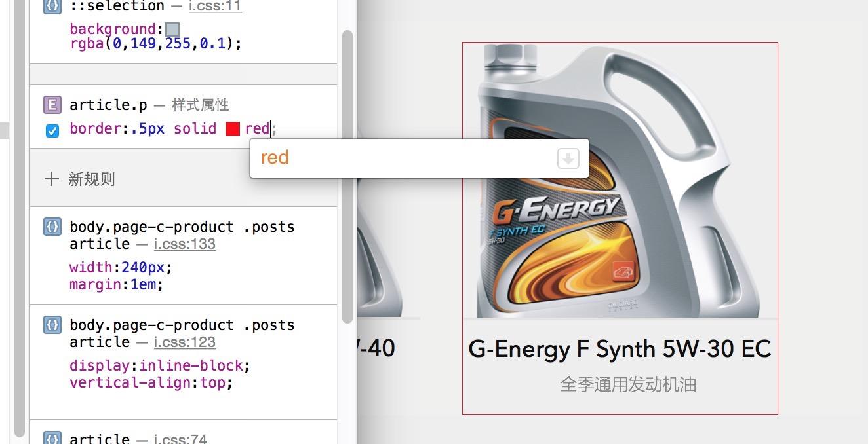
Task: Open the i.css:11 source link
Action: point(214,7)
